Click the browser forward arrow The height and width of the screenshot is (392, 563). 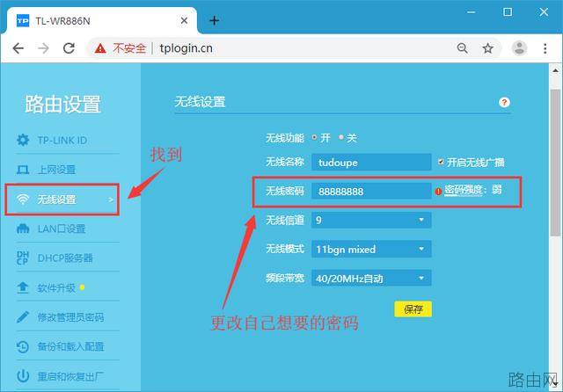tap(43, 48)
